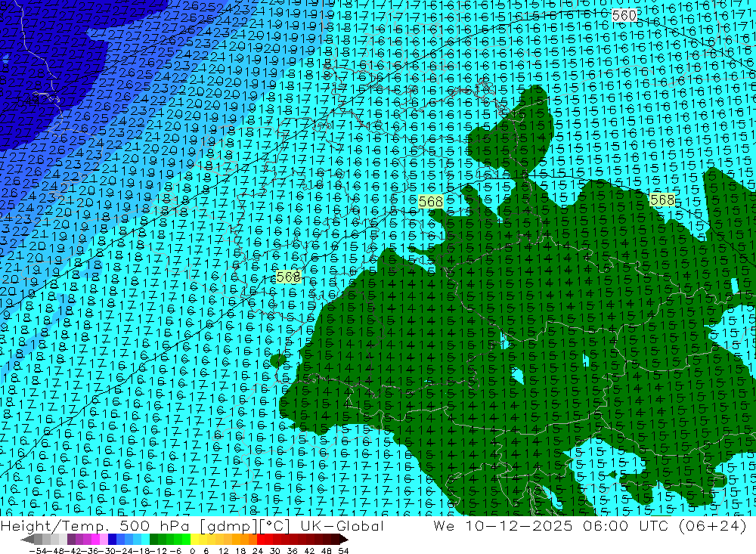Click the middle 568 contour label

pos(431,202)
